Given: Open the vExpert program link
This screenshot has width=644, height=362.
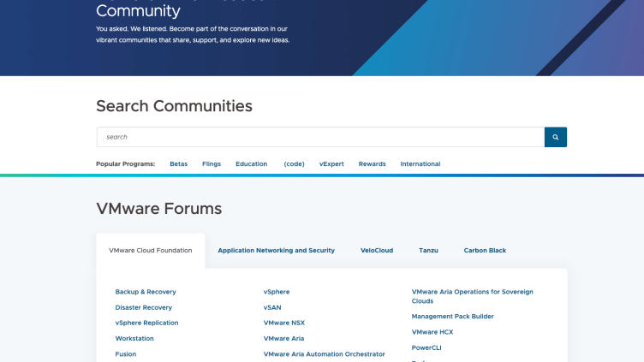Looking at the screenshot, I should pyautogui.click(x=331, y=163).
